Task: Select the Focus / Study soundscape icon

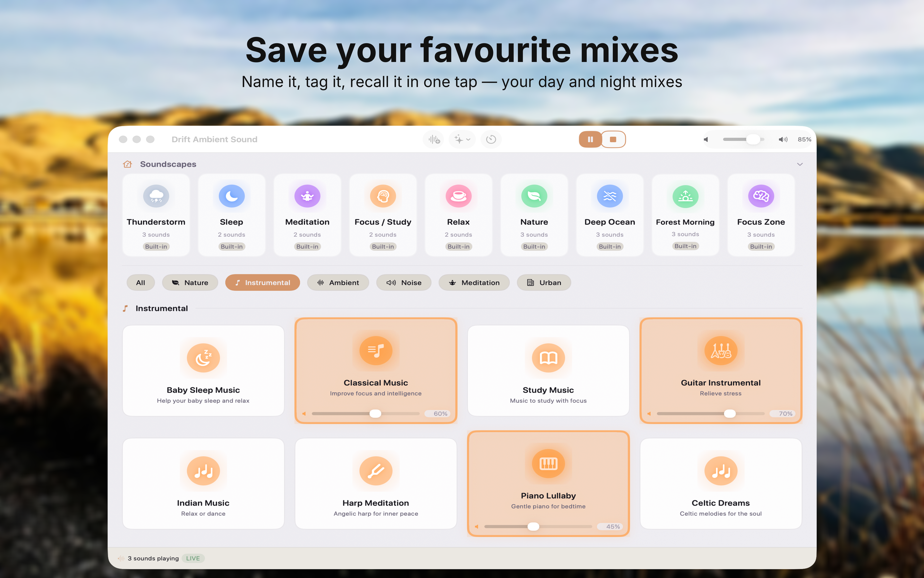Action: (383, 196)
